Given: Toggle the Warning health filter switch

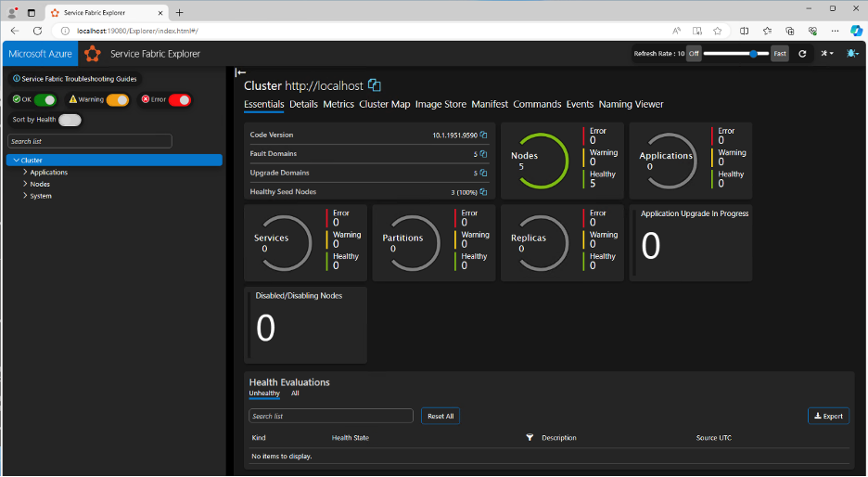Looking at the screenshot, I should coord(118,99).
